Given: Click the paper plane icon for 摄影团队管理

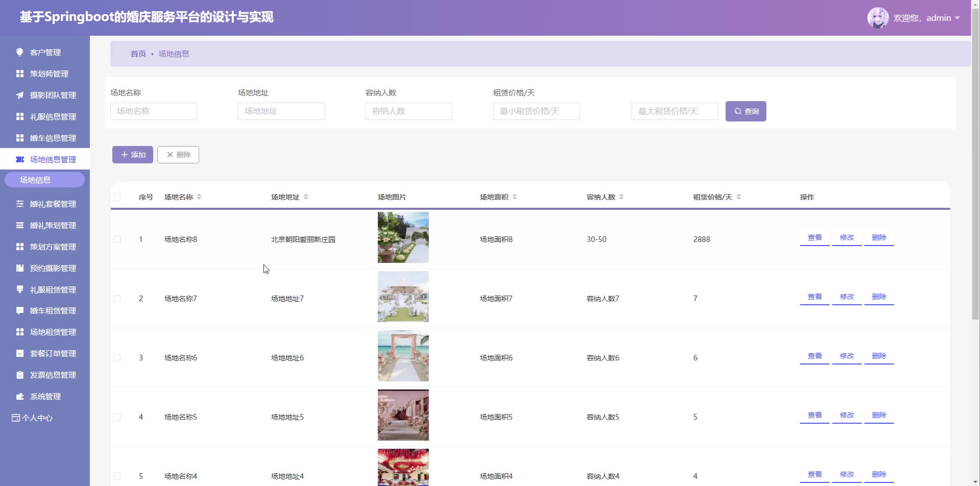Looking at the screenshot, I should (x=20, y=95).
